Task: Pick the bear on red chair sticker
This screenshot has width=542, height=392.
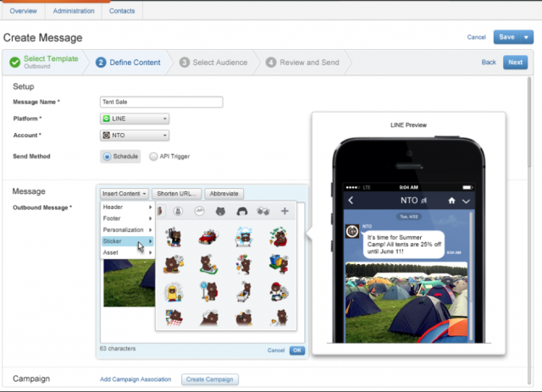Action: point(279,237)
